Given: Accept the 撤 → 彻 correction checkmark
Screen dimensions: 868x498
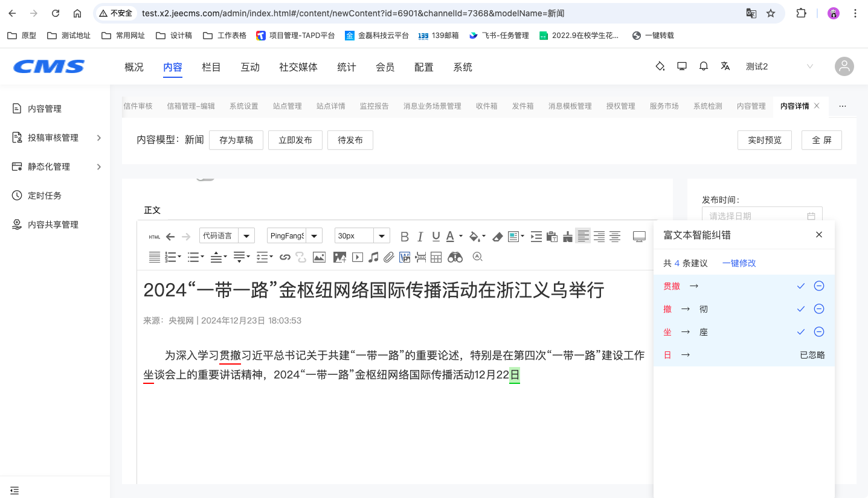Looking at the screenshot, I should (x=801, y=309).
